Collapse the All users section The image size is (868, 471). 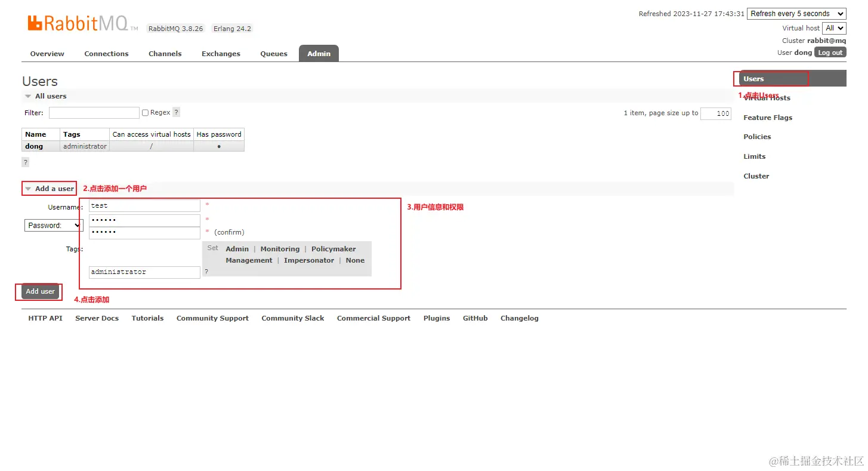click(x=46, y=96)
